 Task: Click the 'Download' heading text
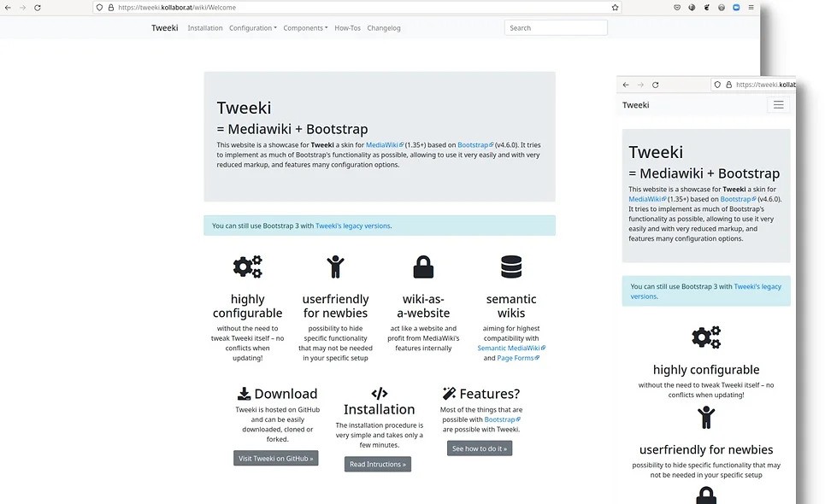286,394
